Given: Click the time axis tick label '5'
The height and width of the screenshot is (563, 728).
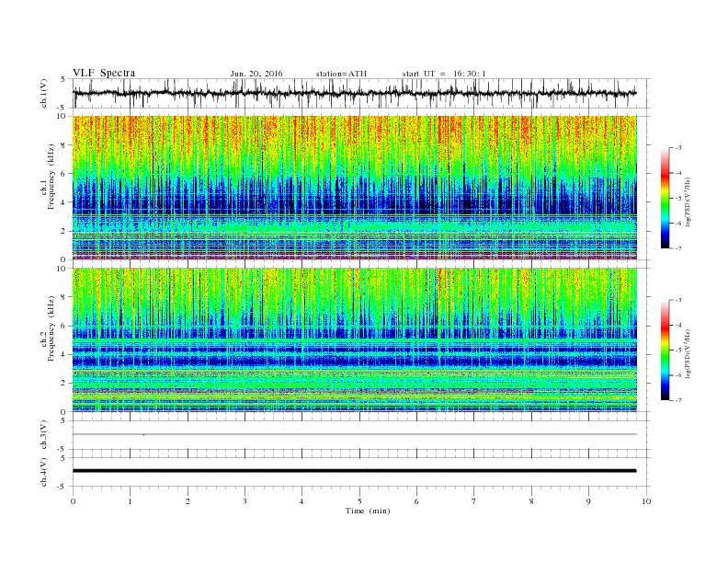Looking at the screenshot, I should (x=359, y=501).
